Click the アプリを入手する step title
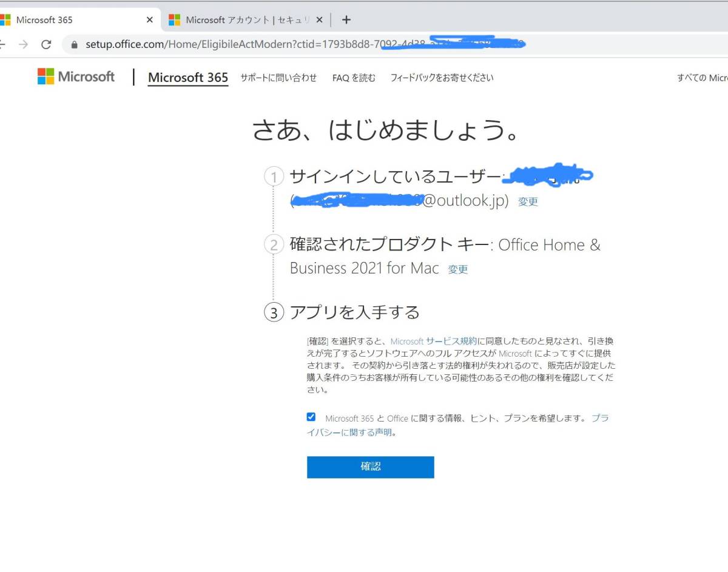Viewport: 728px width, 572px height. 355,312
